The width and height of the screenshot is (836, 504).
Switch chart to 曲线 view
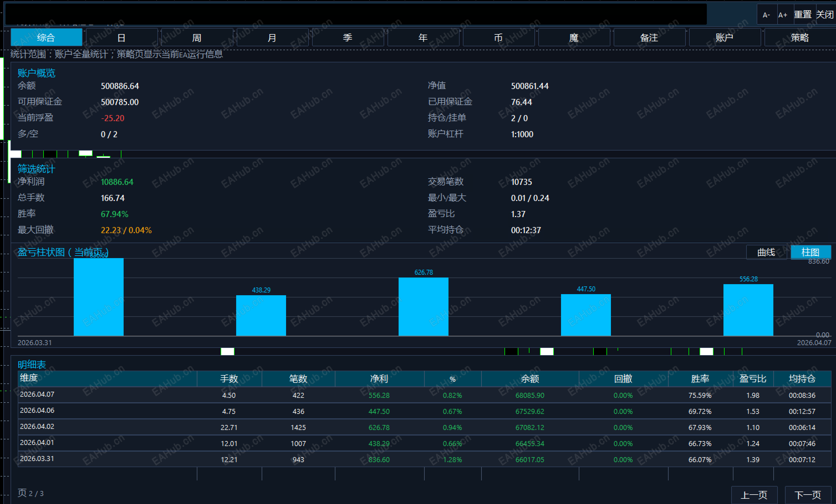[x=766, y=252]
